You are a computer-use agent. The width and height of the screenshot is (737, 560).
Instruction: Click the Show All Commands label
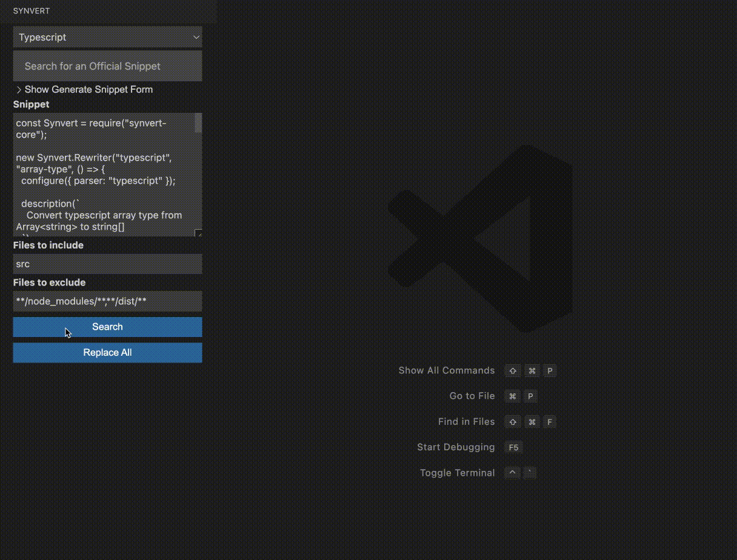point(447,370)
